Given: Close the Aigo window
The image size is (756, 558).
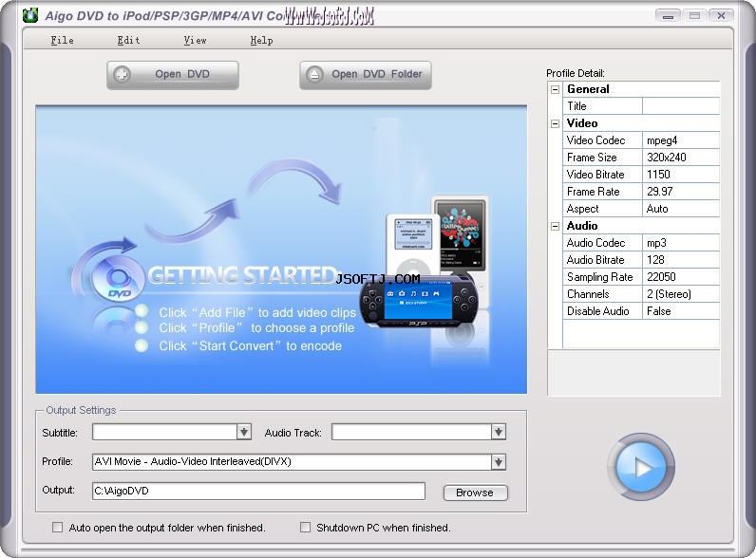Looking at the screenshot, I should [x=721, y=16].
